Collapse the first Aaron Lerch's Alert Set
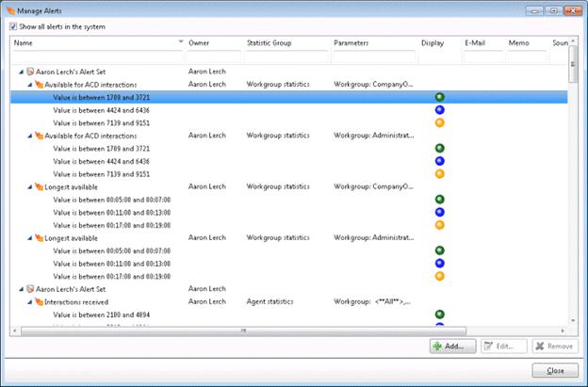The image size is (588, 387). pos(22,72)
